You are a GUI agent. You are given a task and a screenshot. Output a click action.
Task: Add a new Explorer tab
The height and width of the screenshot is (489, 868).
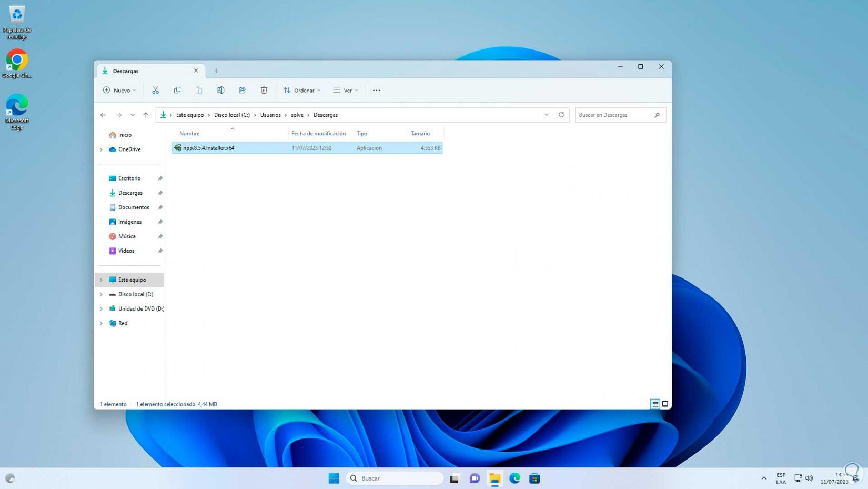pos(217,71)
